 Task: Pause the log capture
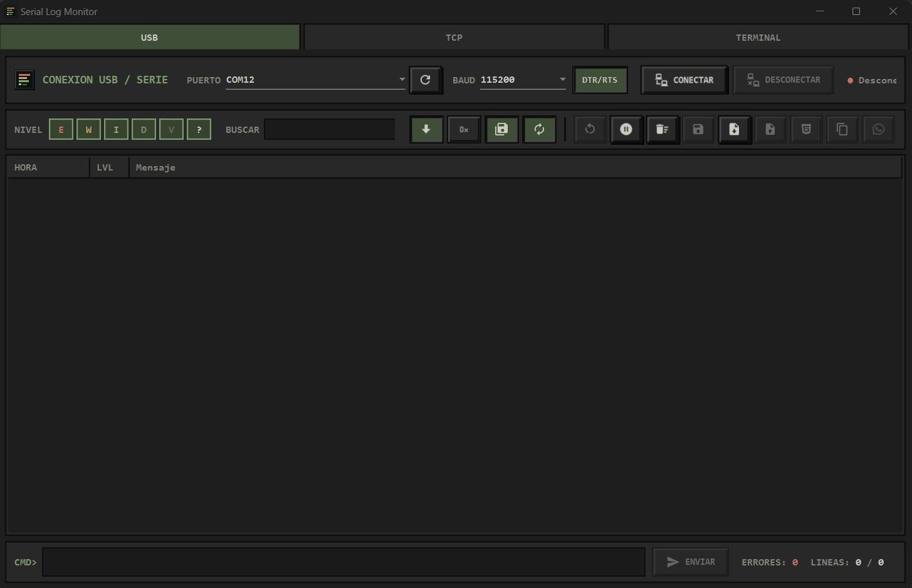(626, 130)
